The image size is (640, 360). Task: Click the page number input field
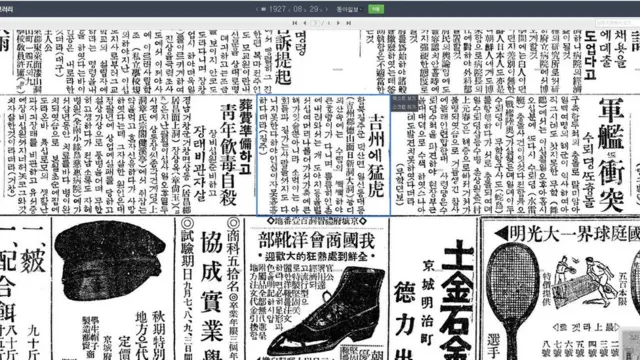pos(315,23)
